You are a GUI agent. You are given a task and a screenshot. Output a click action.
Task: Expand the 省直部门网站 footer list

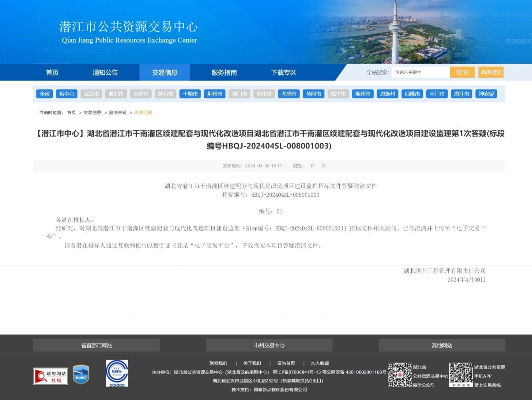pos(96,345)
